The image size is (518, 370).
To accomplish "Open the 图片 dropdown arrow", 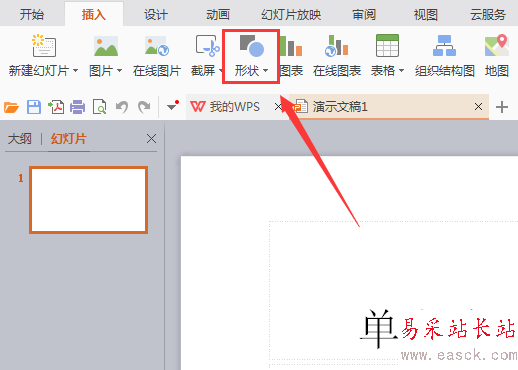I will pyautogui.click(x=119, y=71).
